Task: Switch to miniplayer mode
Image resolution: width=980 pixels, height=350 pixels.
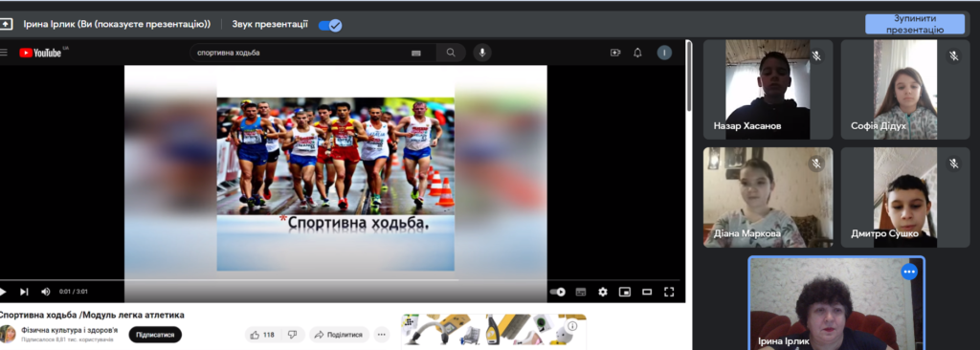Action: coord(624,292)
